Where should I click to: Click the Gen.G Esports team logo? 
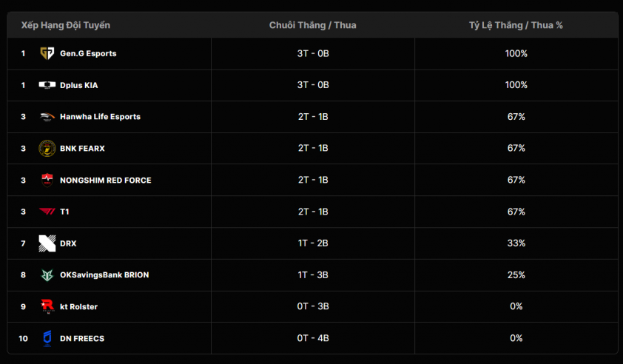(x=47, y=53)
